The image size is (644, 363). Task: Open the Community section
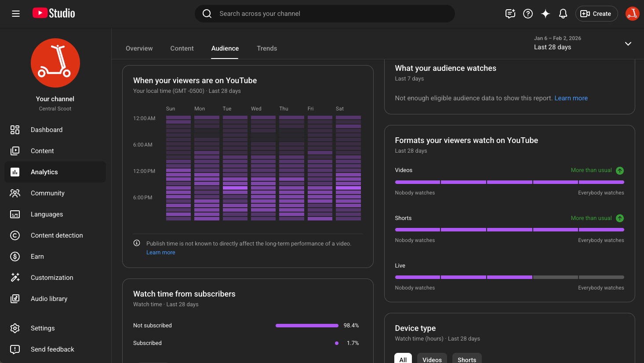point(47,193)
